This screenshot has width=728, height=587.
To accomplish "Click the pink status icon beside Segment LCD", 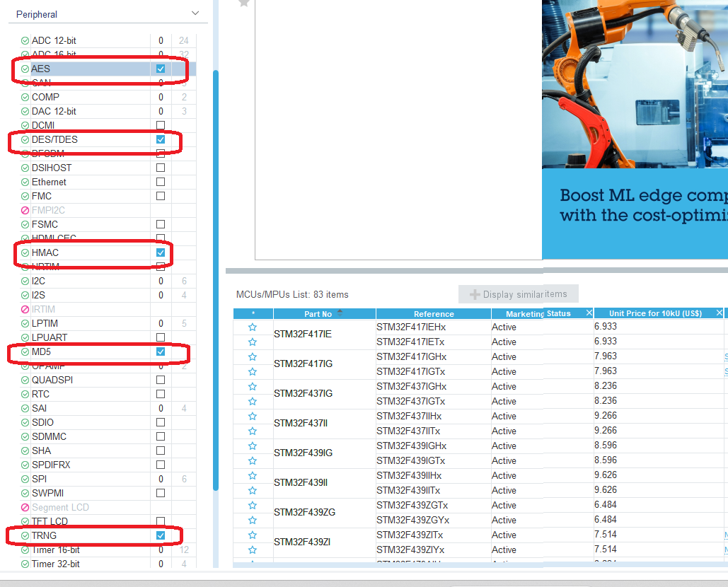I will pyautogui.click(x=24, y=507).
